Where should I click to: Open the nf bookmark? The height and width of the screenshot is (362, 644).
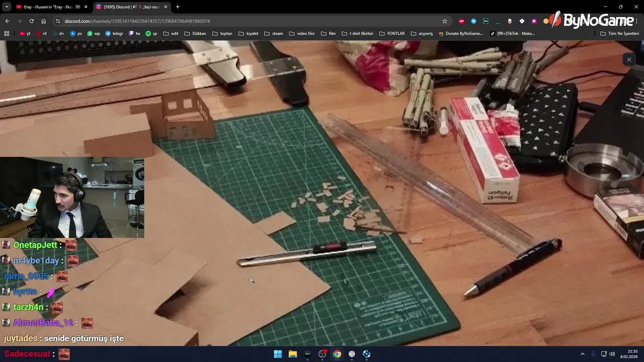42,34
